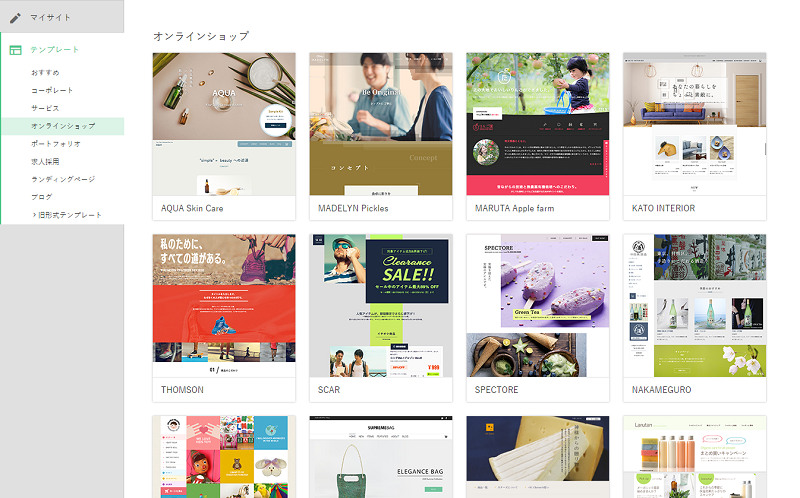Viewport: 800px width, 498px height.
Task: Open the THOMSON template thumbnail
Action: (x=224, y=306)
